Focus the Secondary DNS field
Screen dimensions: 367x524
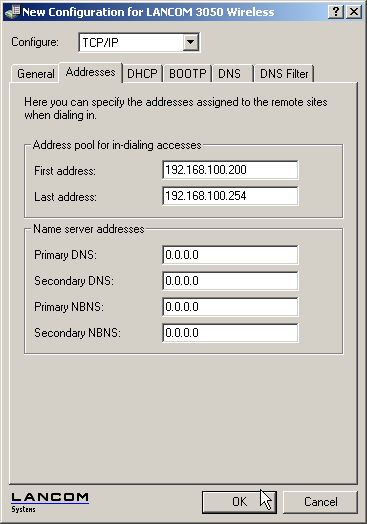pyautogui.click(x=230, y=281)
